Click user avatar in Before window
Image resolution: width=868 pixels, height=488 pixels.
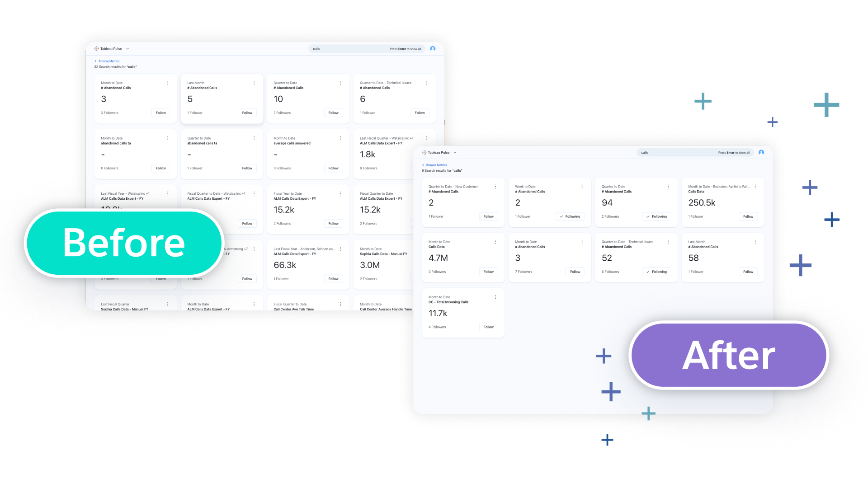tap(433, 48)
